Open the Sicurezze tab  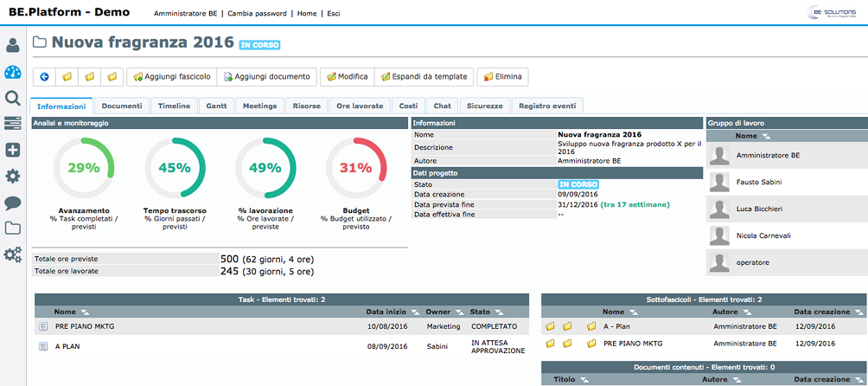(x=485, y=106)
